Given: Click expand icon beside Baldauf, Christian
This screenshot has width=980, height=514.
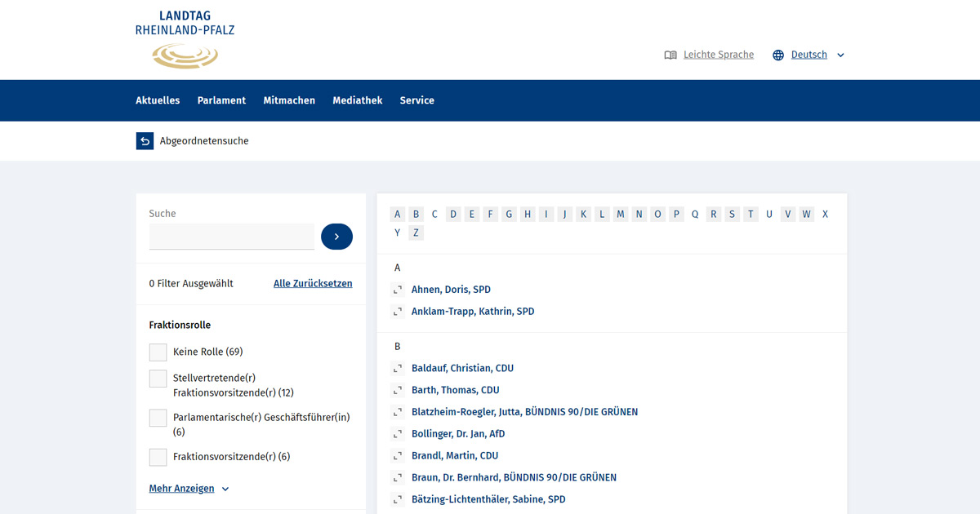Looking at the screenshot, I should pos(398,369).
